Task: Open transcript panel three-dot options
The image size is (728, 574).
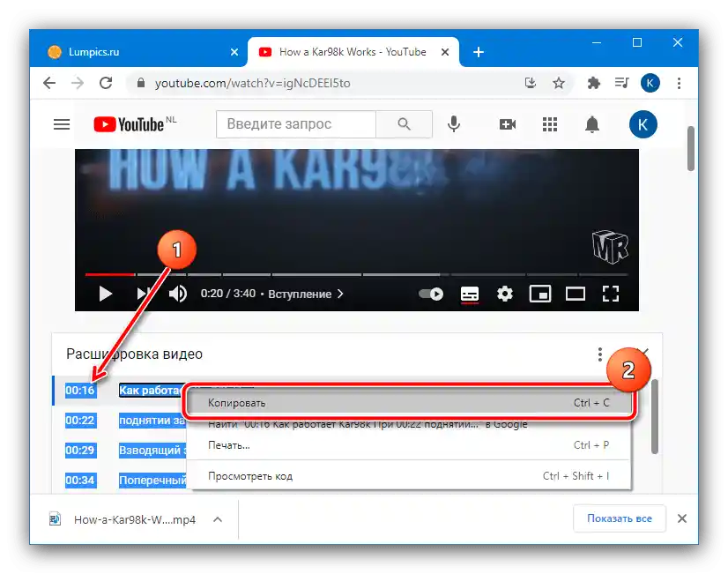Action: click(600, 354)
